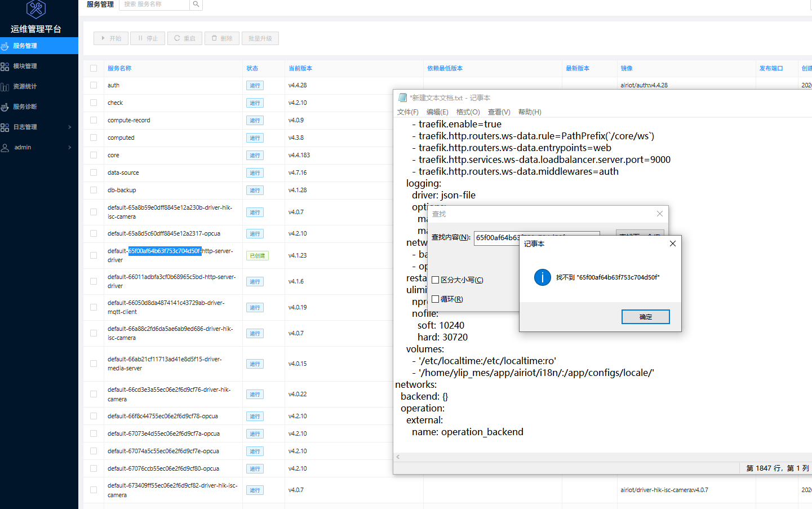Open Notepad 格式(O) menu

click(x=468, y=112)
